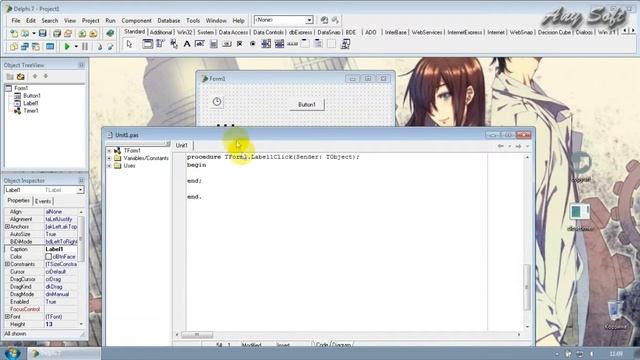Click the Save floppy disk icon

(x=42, y=33)
